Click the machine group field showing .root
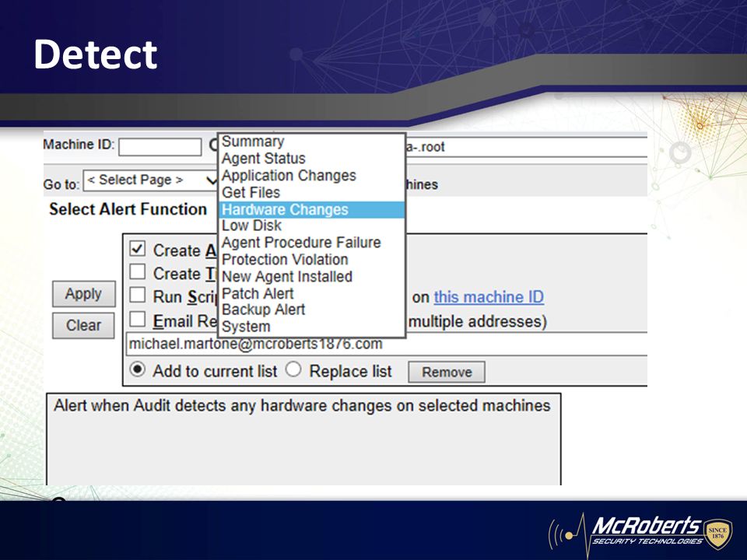The width and height of the screenshot is (747, 560). pyautogui.click(x=526, y=147)
